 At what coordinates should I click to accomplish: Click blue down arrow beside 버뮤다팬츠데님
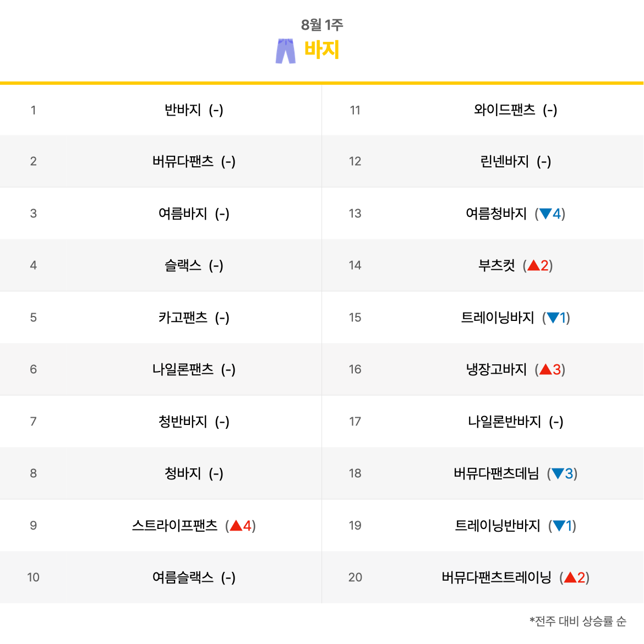558,473
